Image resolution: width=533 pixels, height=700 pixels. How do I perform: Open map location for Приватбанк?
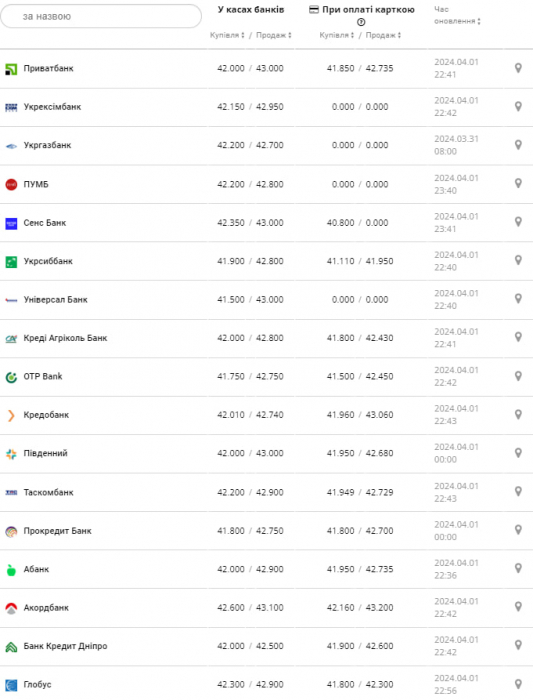pos(518,68)
